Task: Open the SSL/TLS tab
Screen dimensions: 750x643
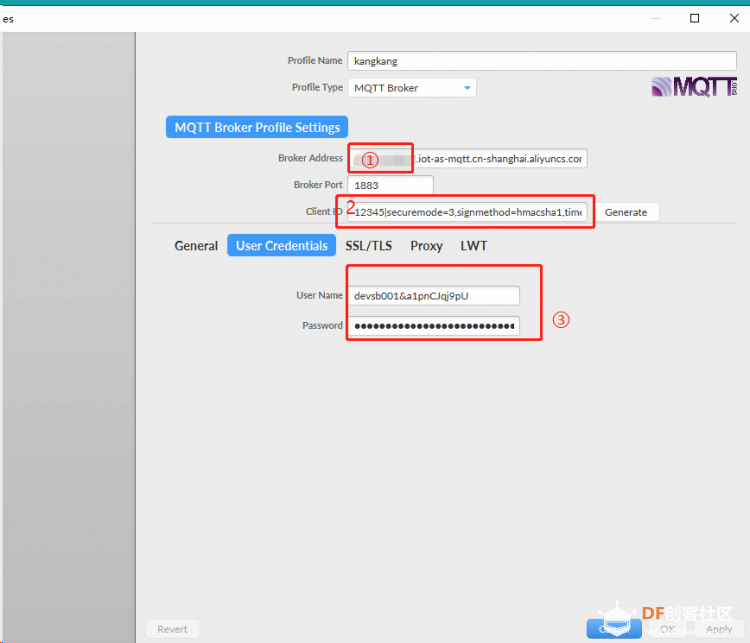Action: (x=369, y=246)
